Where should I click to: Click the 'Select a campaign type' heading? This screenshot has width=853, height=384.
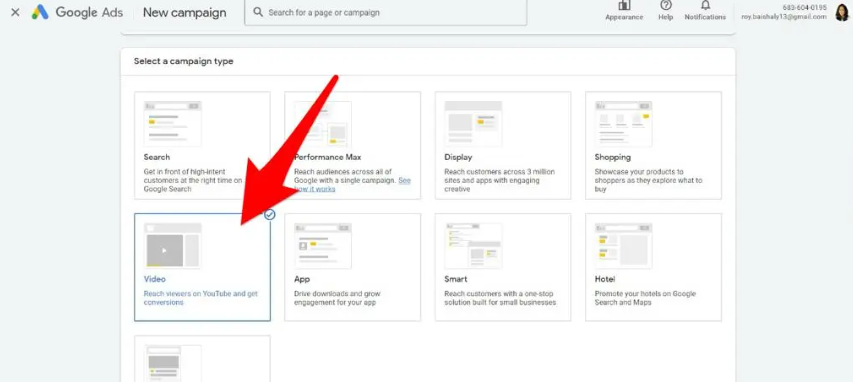[183, 61]
